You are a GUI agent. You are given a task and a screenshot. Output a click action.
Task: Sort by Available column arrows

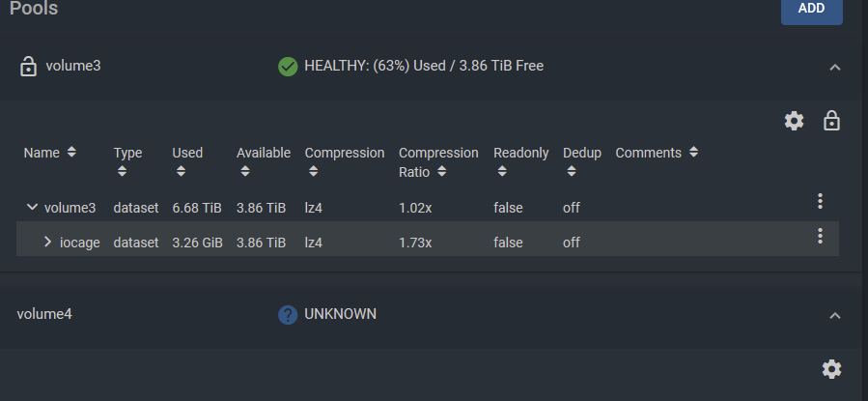click(245, 172)
